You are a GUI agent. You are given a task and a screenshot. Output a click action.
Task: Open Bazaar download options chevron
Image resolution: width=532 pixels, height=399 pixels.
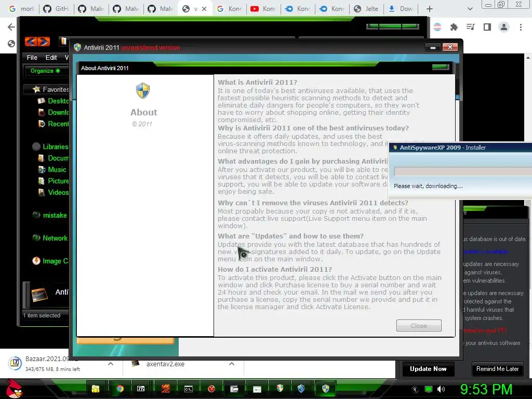tap(111, 364)
